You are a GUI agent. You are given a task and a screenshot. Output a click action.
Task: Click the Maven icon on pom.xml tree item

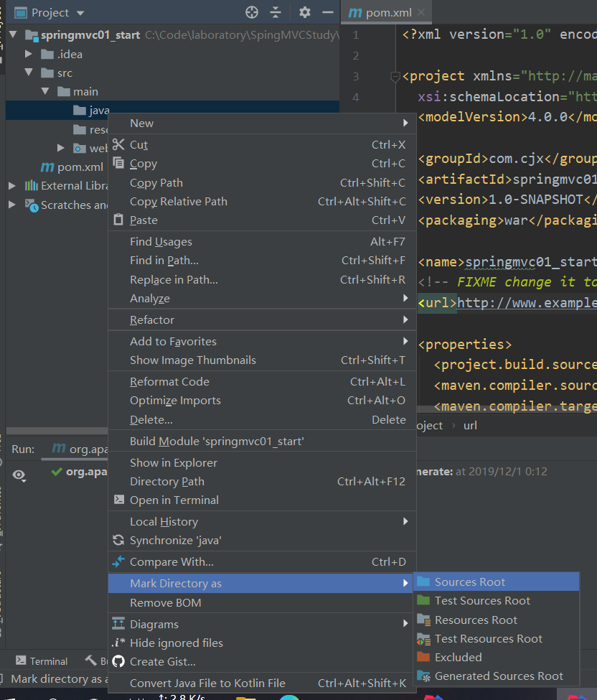[x=47, y=167]
